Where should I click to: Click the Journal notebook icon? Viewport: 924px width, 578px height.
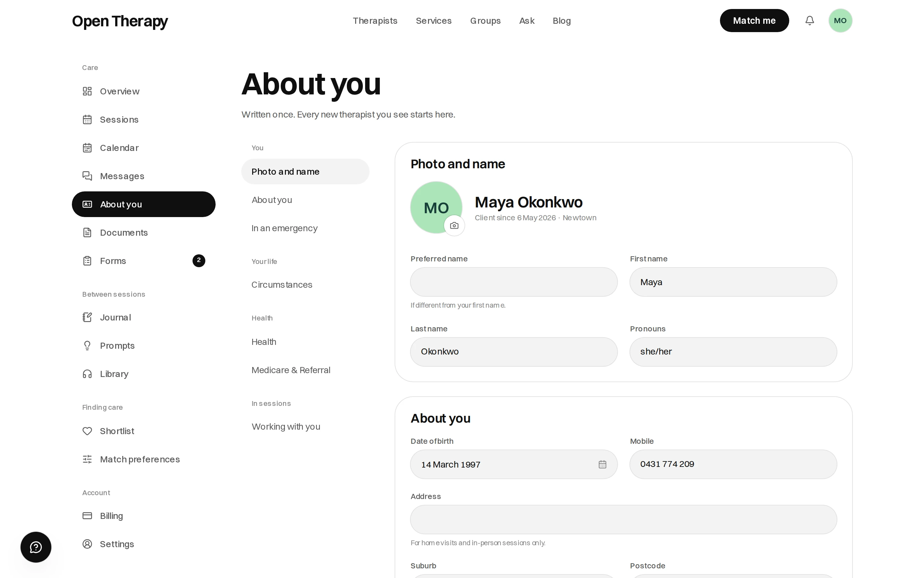point(87,317)
